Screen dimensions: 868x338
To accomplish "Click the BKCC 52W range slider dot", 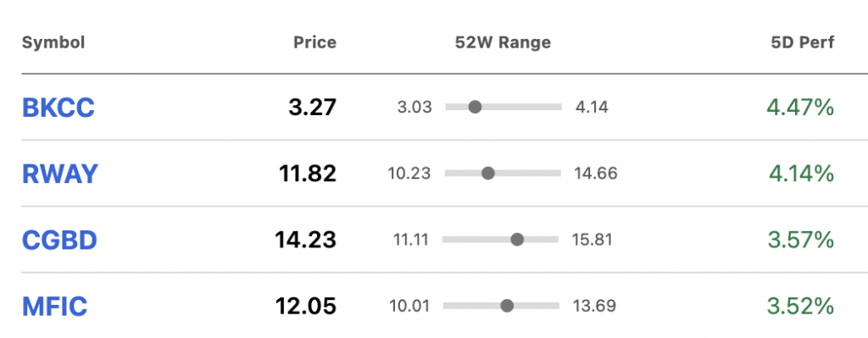I will click(475, 107).
